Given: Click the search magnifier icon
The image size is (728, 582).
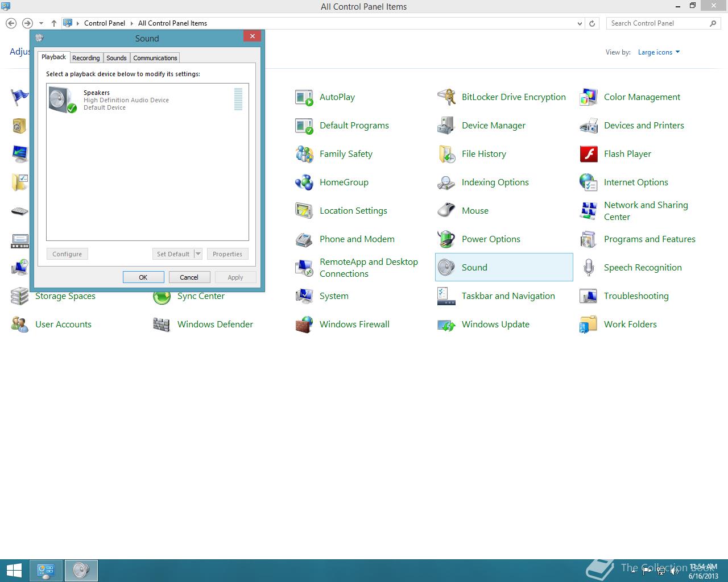Looking at the screenshot, I should pos(713,23).
